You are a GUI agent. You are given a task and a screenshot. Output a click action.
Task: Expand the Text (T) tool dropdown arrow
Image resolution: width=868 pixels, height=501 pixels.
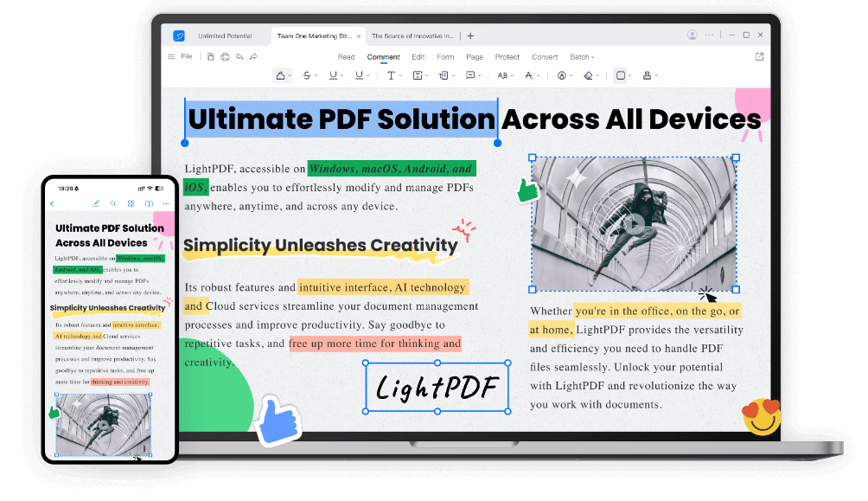coord(400,76)
